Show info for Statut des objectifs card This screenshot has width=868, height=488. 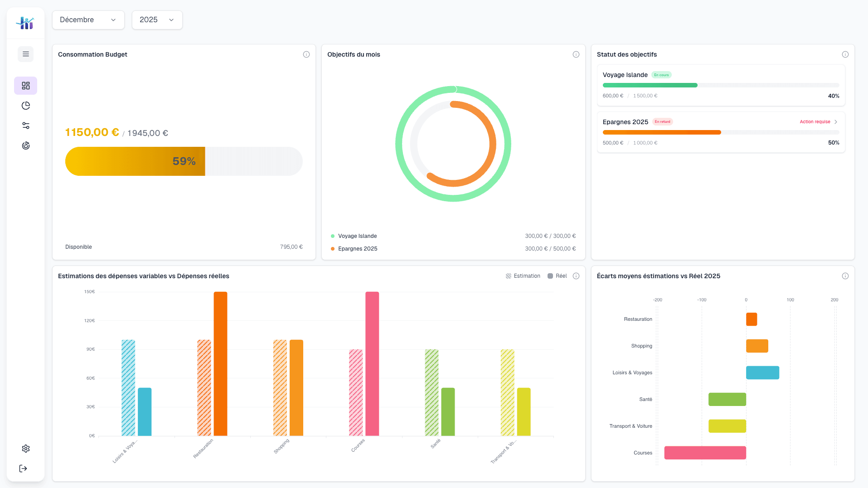(x=845, y=54)
